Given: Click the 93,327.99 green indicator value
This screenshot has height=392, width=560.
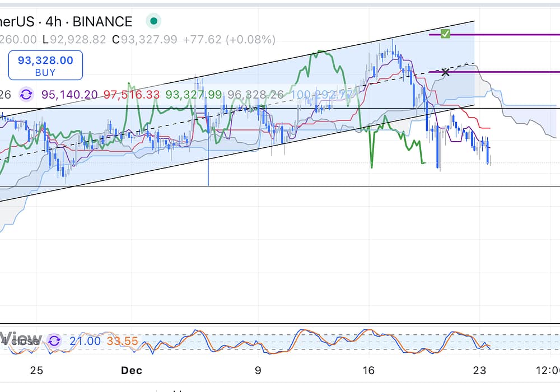Looking at the screenshot, I should pyautogui.click(x=193, y=95).
